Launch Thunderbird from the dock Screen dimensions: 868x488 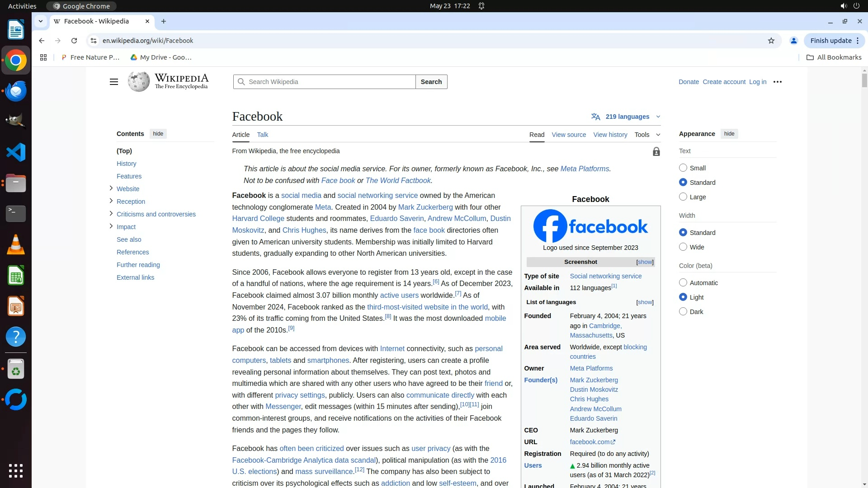(x=16, y=91)
